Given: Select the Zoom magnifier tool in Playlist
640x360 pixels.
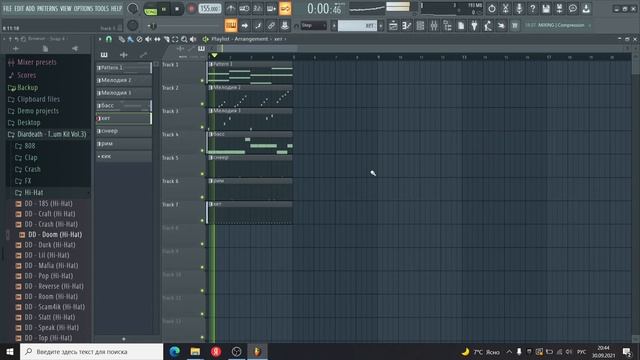Looking at the screenshot, I should pos(184,39).
